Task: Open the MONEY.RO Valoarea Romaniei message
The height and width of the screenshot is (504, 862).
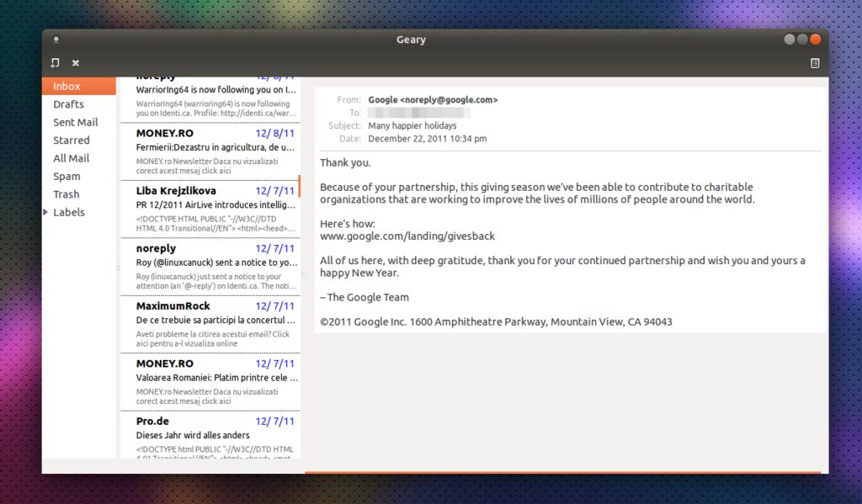Action: (210, 383)
